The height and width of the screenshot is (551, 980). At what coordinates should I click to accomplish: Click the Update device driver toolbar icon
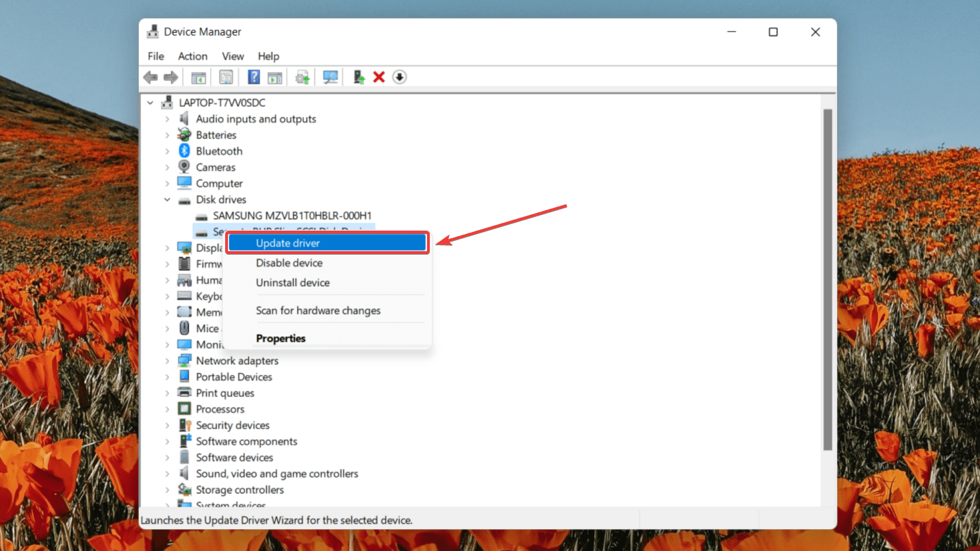tap(359, 77)
